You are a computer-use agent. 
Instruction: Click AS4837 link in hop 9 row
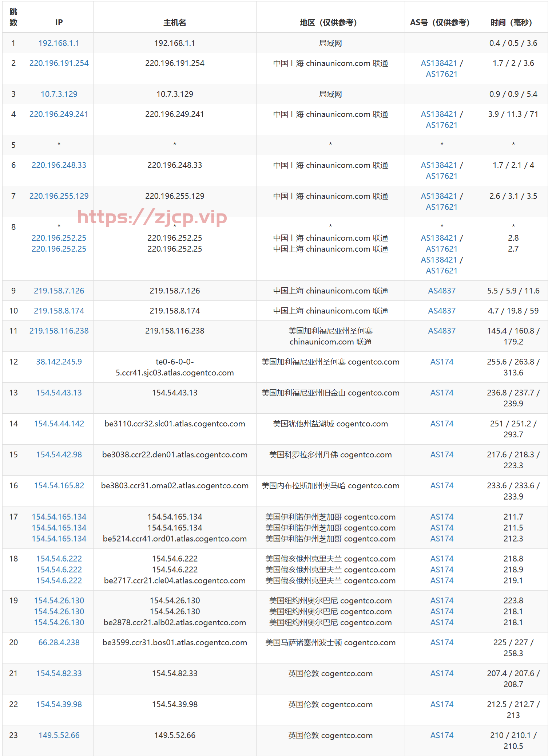click(442, 291)
